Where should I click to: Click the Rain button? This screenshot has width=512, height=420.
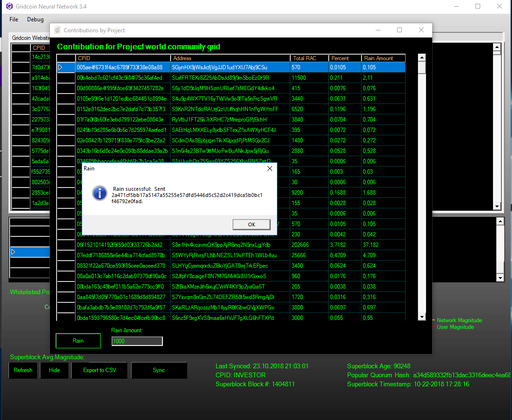[78, 341]
